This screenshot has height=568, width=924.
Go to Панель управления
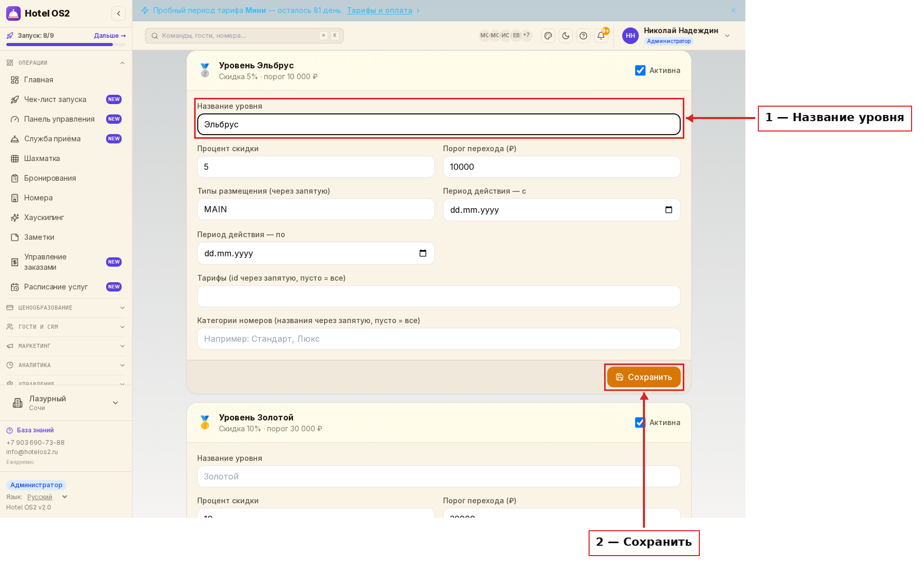[x=66, y=119]
